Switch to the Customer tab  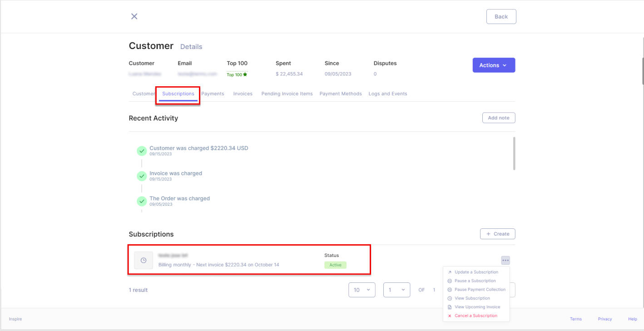click(x=144, y=94)
